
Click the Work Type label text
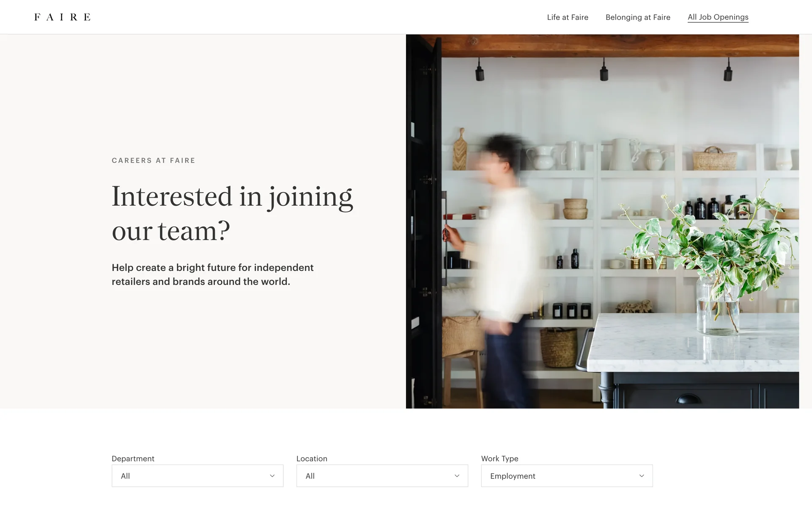(499, 458)
